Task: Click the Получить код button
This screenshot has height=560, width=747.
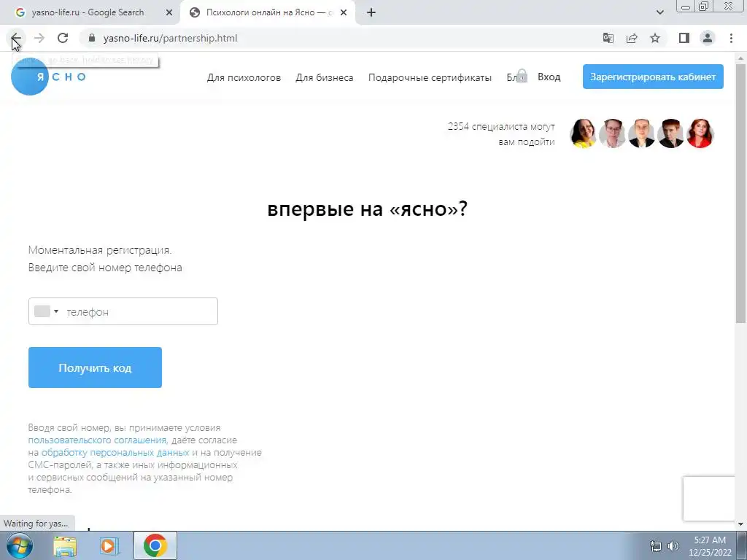Action: coord(95,367)
